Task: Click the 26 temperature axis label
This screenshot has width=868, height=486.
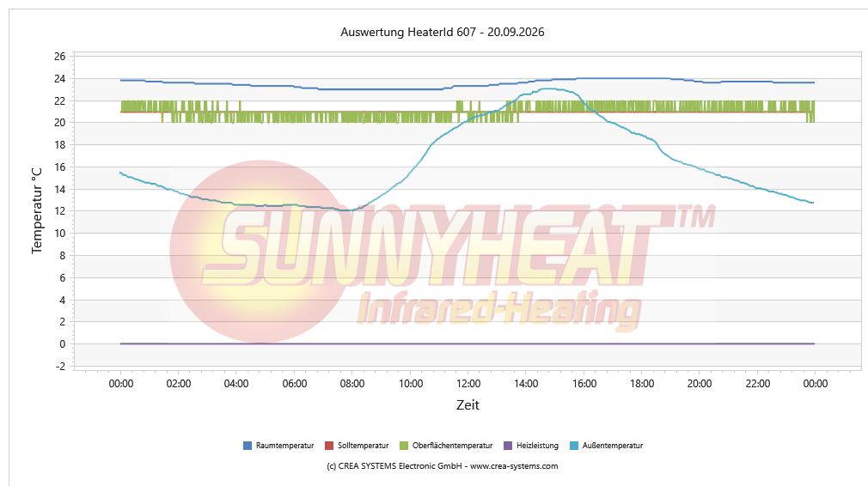Action: [x=60, y=57]
